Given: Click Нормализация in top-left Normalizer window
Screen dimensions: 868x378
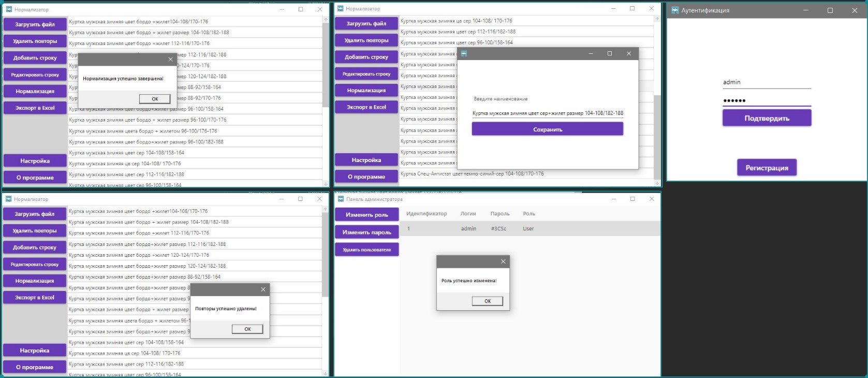Looking at the screenshot, I should tap(35, 91).
